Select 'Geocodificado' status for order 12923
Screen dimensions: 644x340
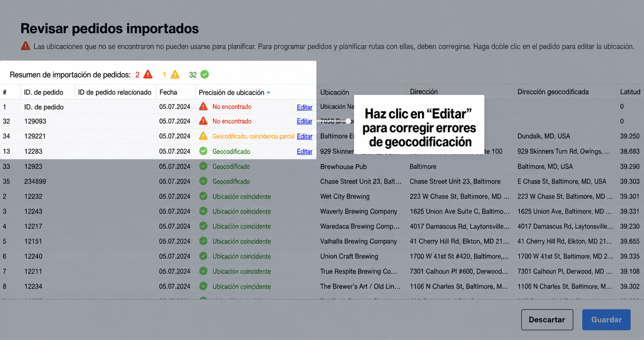coord(231,167)
